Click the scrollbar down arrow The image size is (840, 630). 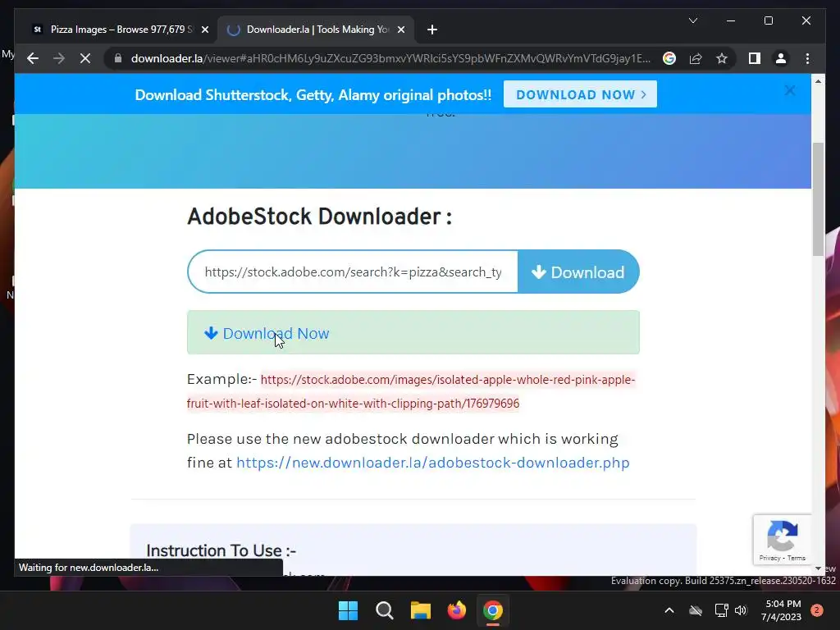[818, 568]
